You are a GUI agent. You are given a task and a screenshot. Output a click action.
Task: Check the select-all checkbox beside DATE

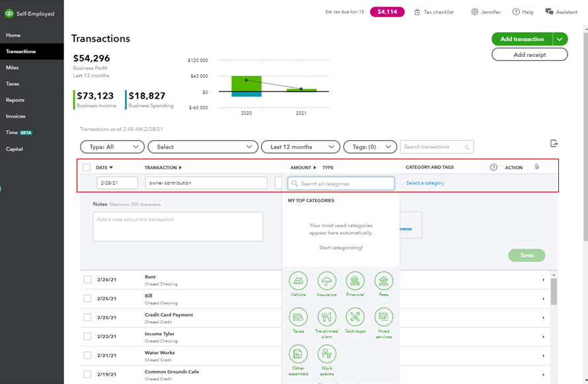coord(87,167)
